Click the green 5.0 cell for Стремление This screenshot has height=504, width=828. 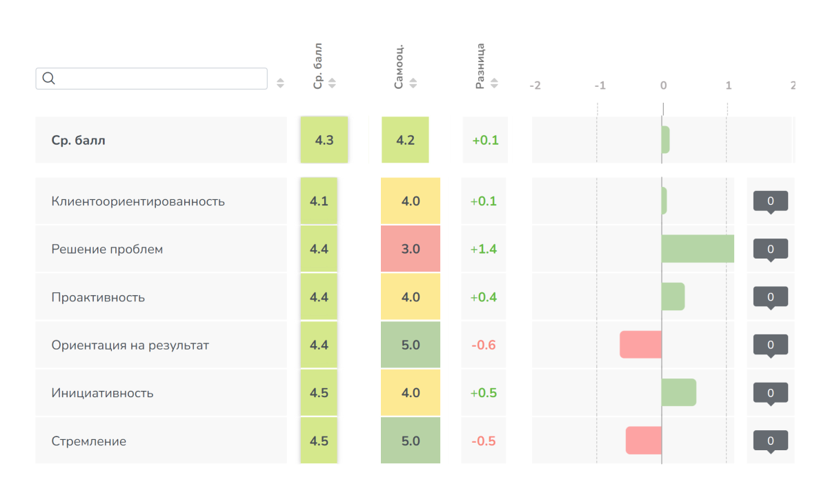coord(411,441)
